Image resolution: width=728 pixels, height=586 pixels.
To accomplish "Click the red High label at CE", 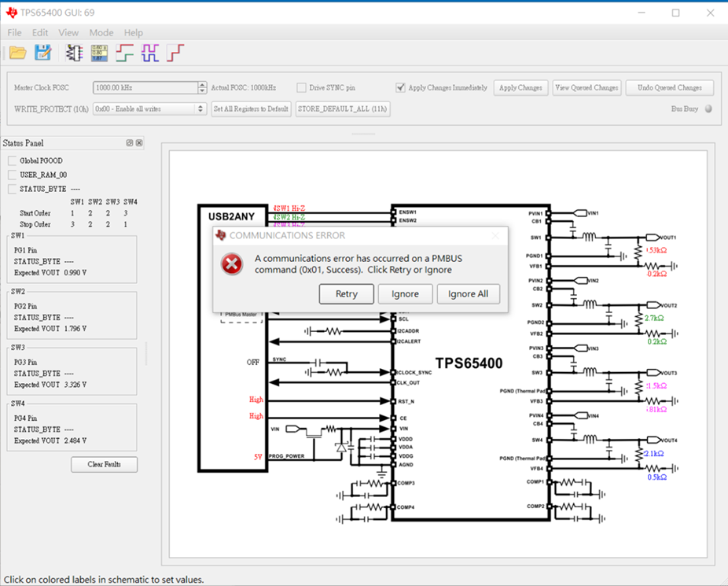I will point(256,416).
